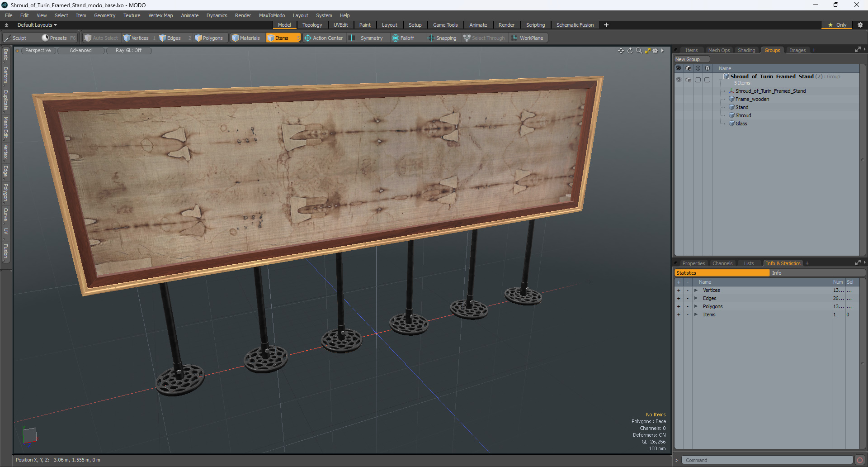The image size is (868, 467).
Task: Switch to the Schematic Fusion tab
Action: [x=575, y=25]
